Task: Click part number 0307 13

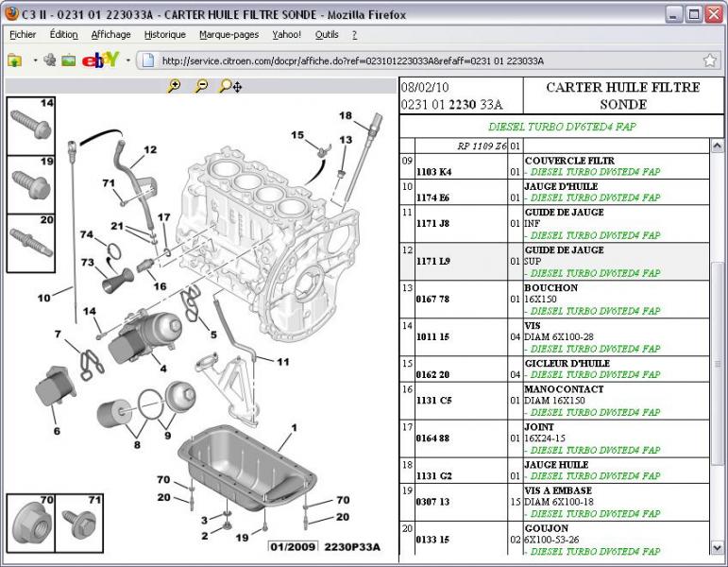Action: 432,502
